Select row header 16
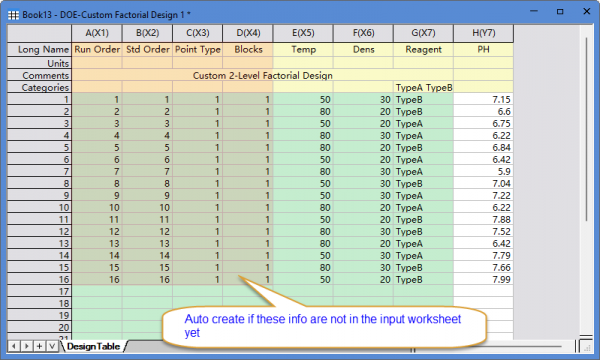Viewport: 600px width, 360px height. (x=39, y=279)
